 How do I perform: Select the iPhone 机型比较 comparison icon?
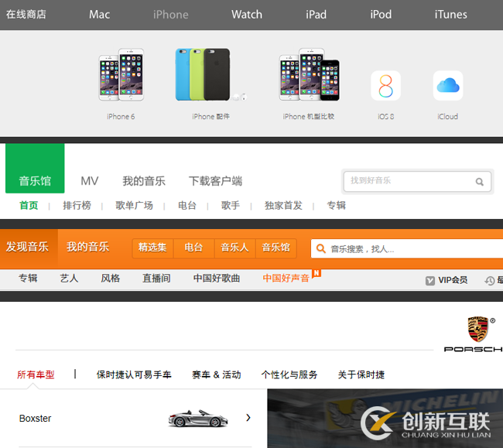pos(309,77)
